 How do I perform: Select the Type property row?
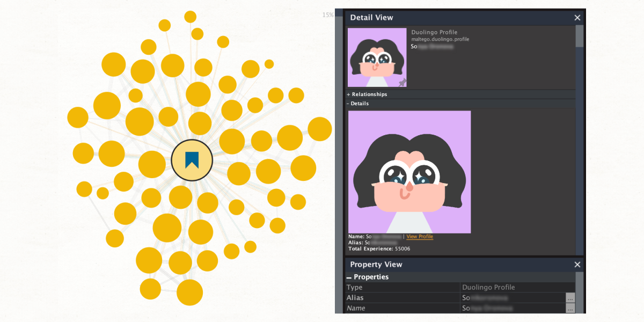[460, 287]
